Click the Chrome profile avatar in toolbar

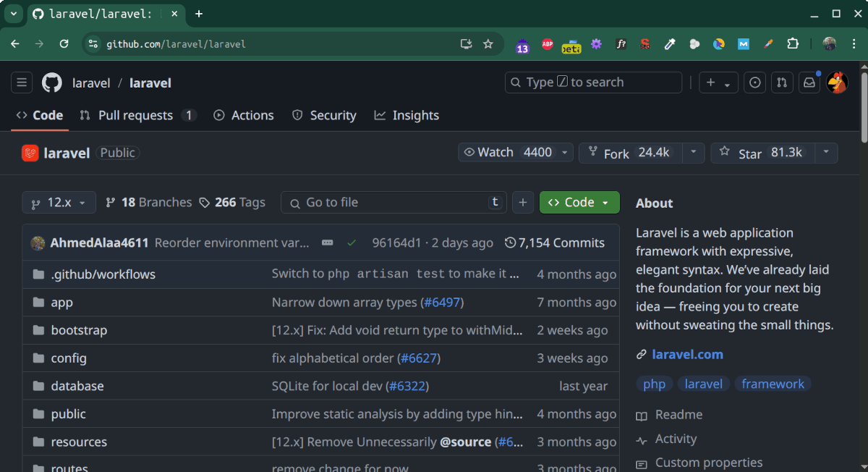point(830,44)
